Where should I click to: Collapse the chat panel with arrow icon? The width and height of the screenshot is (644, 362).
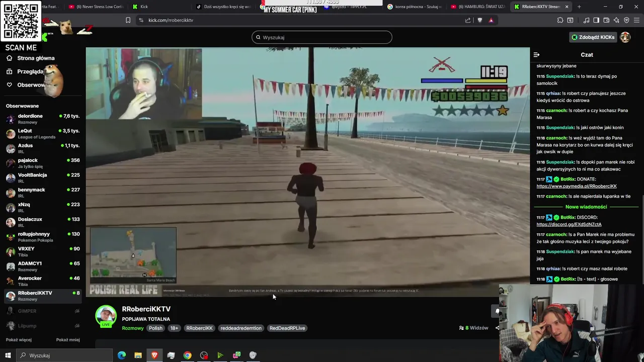pyautogui.click(x=536, y=55)
